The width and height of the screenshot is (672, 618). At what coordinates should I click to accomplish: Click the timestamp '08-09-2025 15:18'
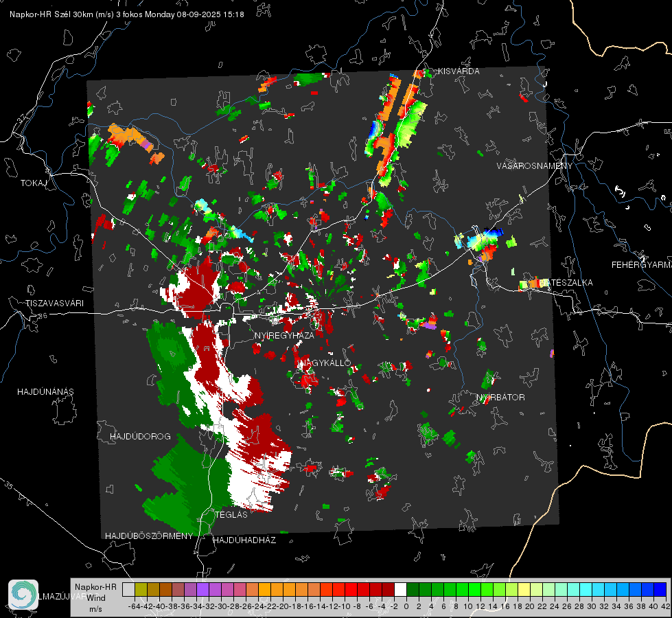pos(211,14)
